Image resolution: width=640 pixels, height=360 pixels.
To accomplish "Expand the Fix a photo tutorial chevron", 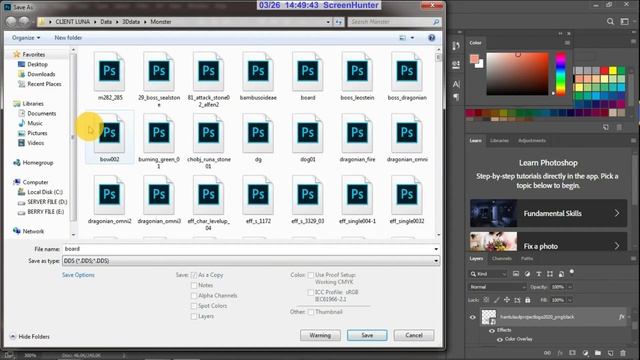I will pyautogui.click(x=617, y=246).
